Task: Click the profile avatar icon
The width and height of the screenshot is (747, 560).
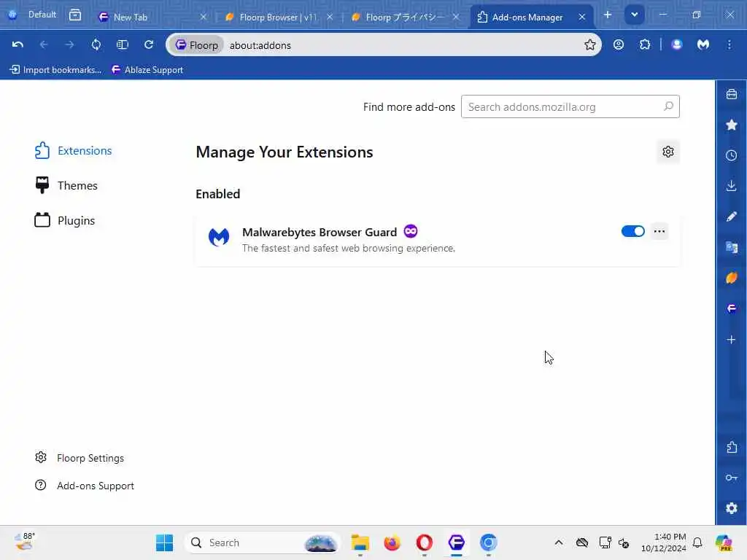Action: coord(676,44)
